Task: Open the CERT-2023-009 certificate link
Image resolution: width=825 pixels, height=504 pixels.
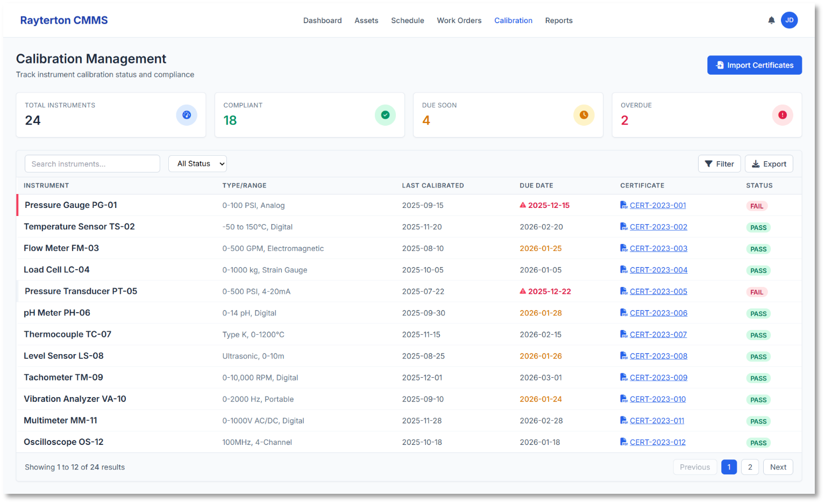Action: point(658,378)
